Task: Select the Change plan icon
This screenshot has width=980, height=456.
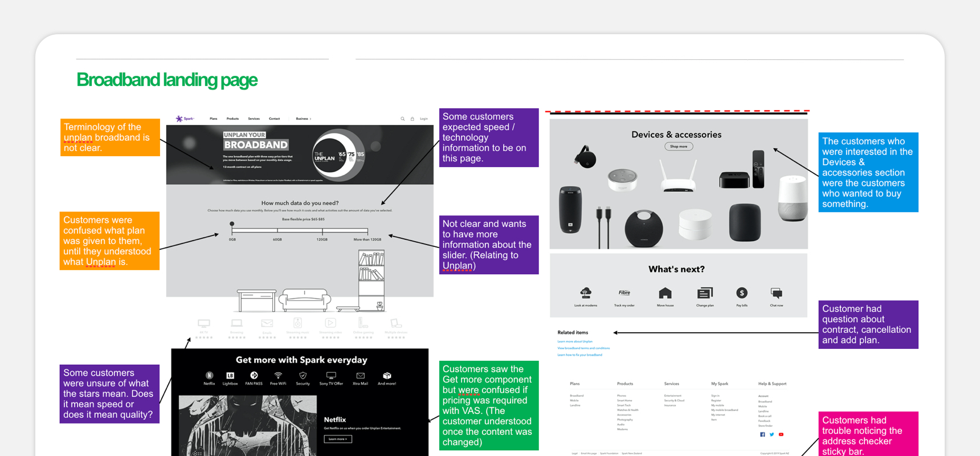Action: (x=705, y=293)
